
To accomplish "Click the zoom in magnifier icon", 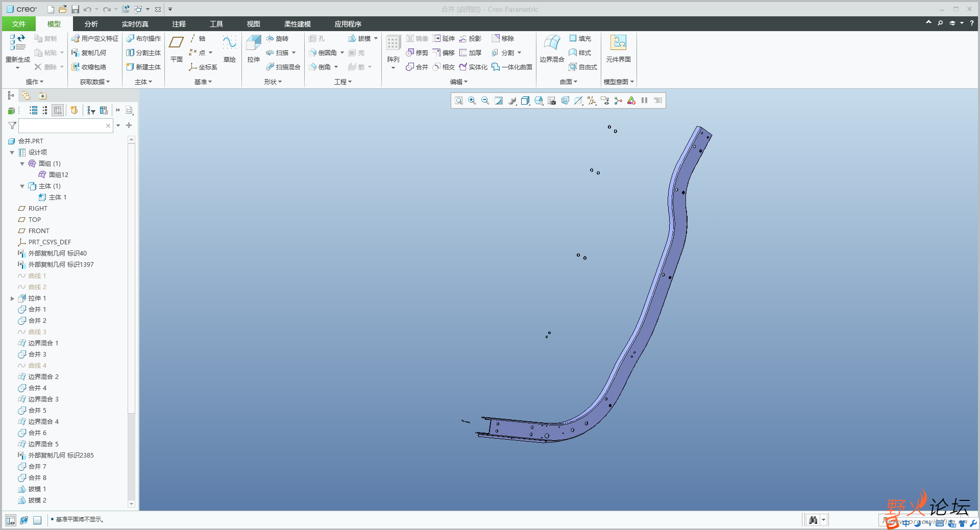I will click(472, 101).
